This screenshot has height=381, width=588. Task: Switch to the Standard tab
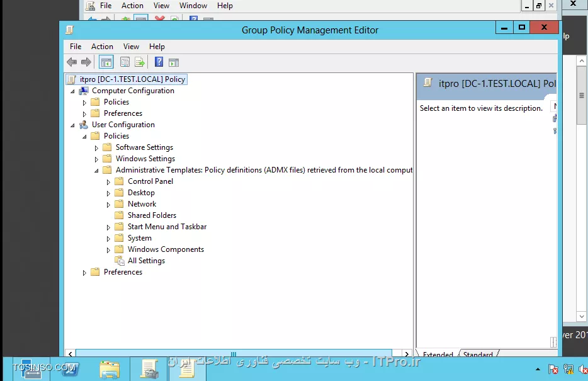(478, 354)
